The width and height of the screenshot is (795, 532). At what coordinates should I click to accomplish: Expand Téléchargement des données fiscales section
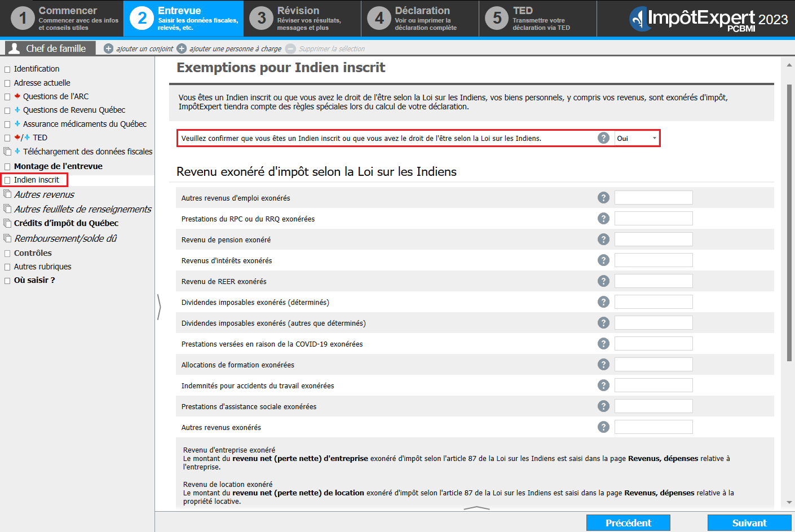click(x=7, y=152)
